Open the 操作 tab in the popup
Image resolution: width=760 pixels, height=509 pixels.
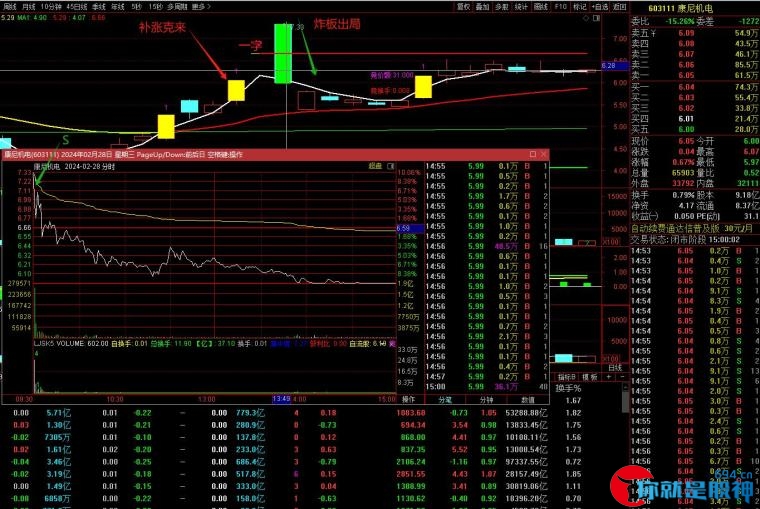click(x=409, y=399)
